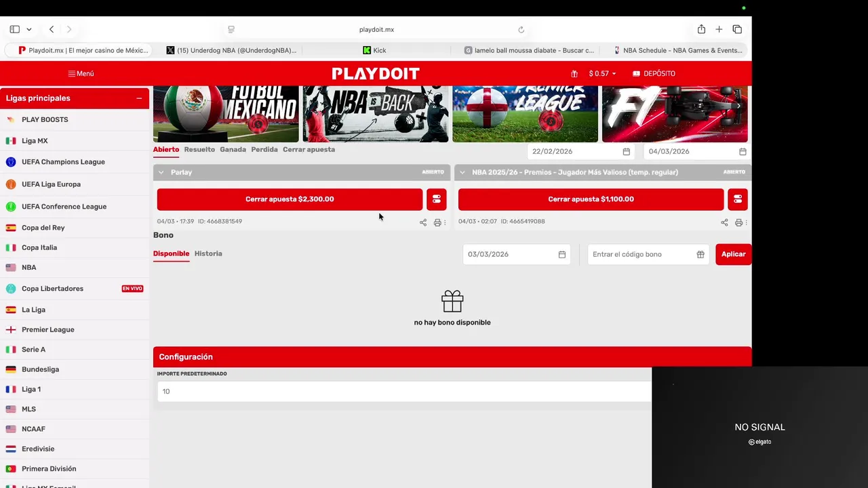
Task: Switch to the lamelo ball moussa diabate tab
Action: tap(529, 50)
